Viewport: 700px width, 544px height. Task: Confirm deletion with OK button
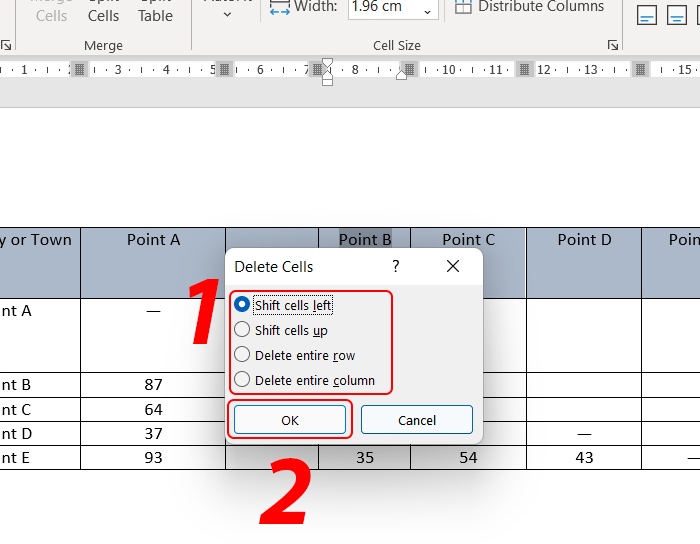(x=290, y=420)
